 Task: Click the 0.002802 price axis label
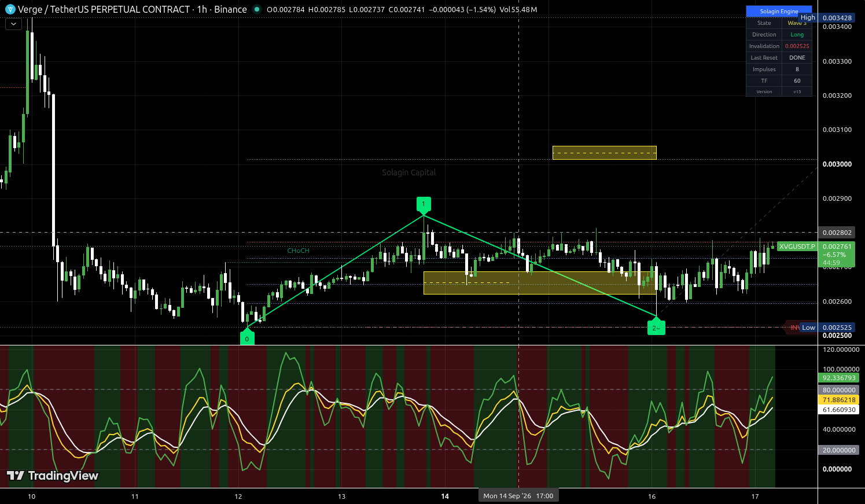click(x=837, y=233)
